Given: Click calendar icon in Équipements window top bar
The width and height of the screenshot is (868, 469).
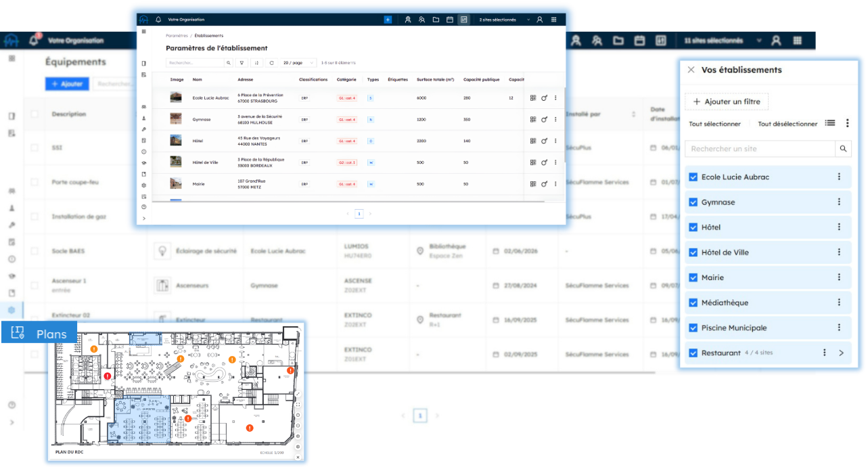Looking at the screenshot, I should [639, 41].
